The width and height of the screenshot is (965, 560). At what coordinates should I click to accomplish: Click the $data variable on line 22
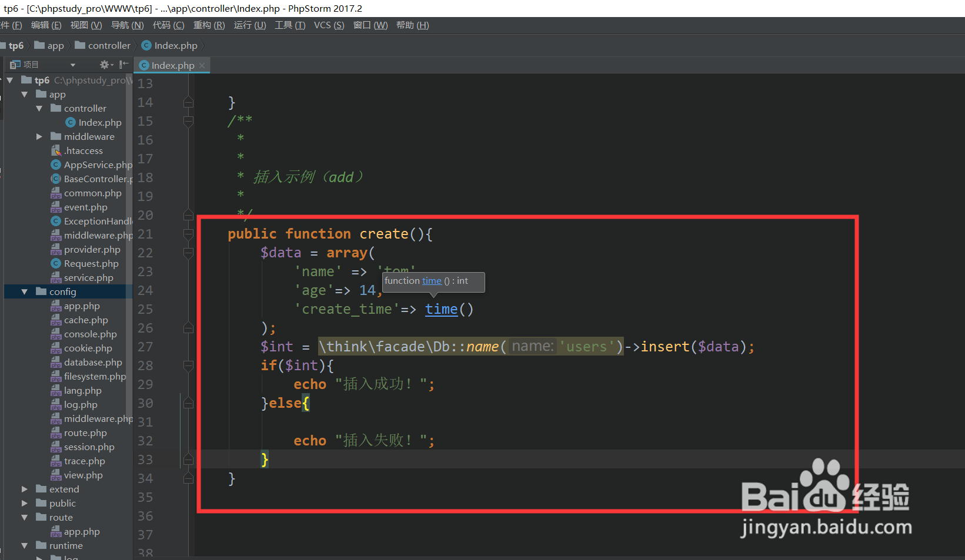tap(281, 253)
